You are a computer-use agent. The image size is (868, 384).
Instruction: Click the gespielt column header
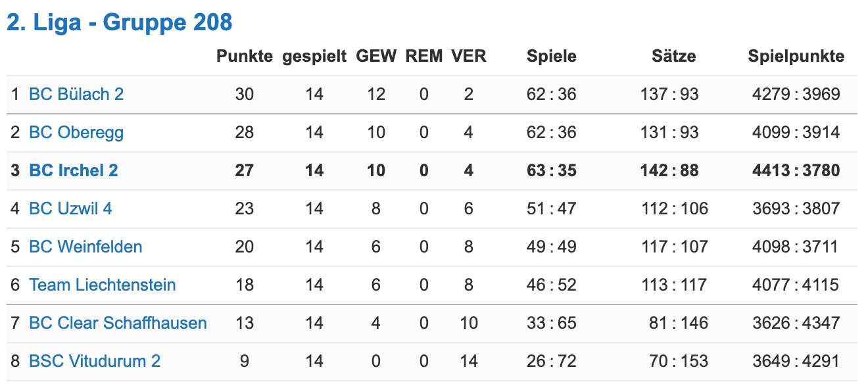point(314,57)
